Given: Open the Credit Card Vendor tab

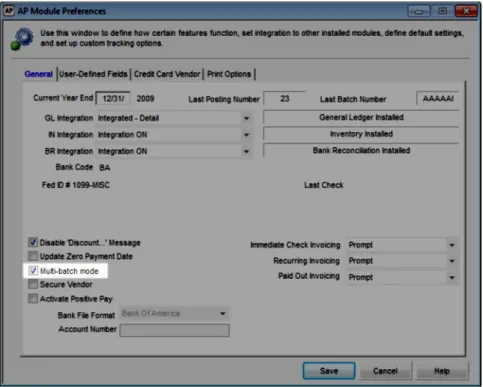Looking at the screenshot, I should click(167, 74).
